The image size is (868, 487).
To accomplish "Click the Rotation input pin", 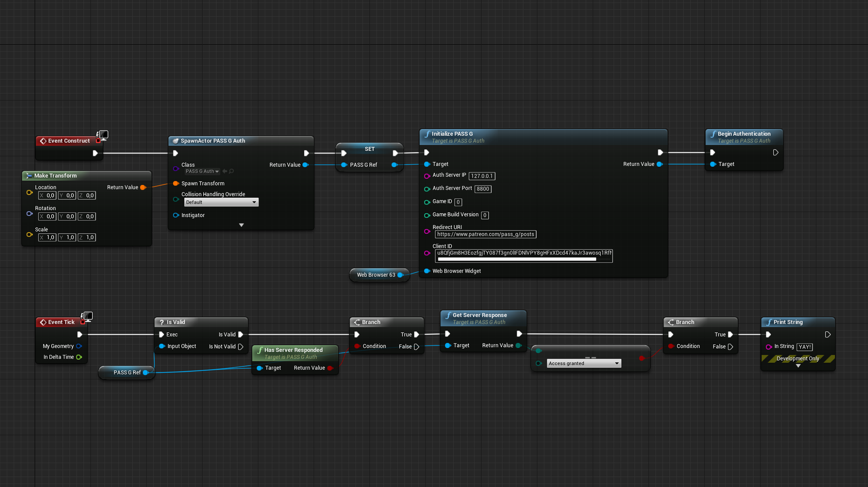I will (29, 213).
